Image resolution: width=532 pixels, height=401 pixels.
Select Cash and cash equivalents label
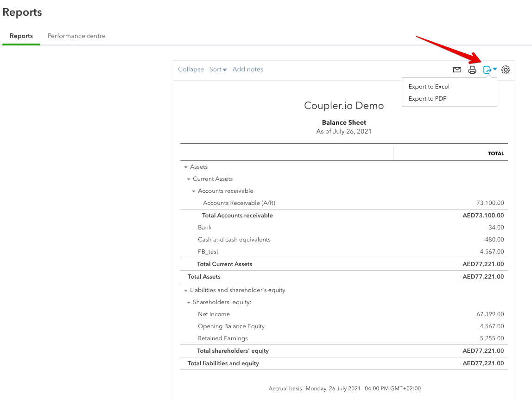[x=234, y=240]
